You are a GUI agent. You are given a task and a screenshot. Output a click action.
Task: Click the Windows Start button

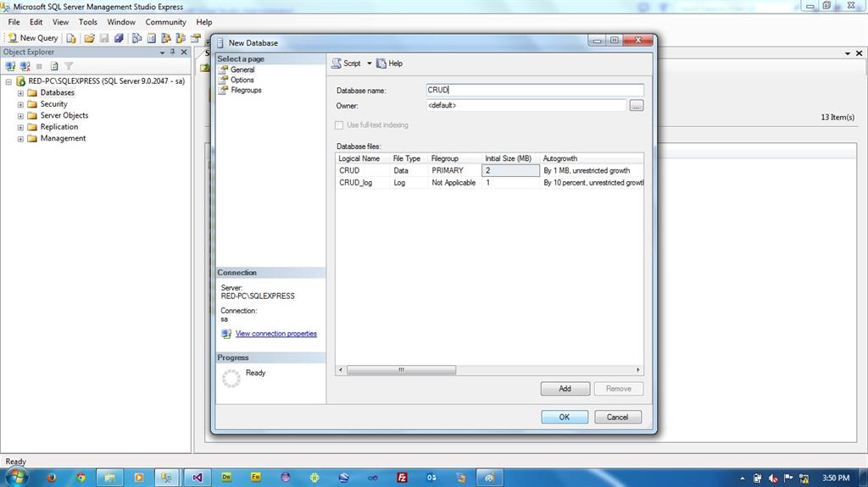(15, 477)
